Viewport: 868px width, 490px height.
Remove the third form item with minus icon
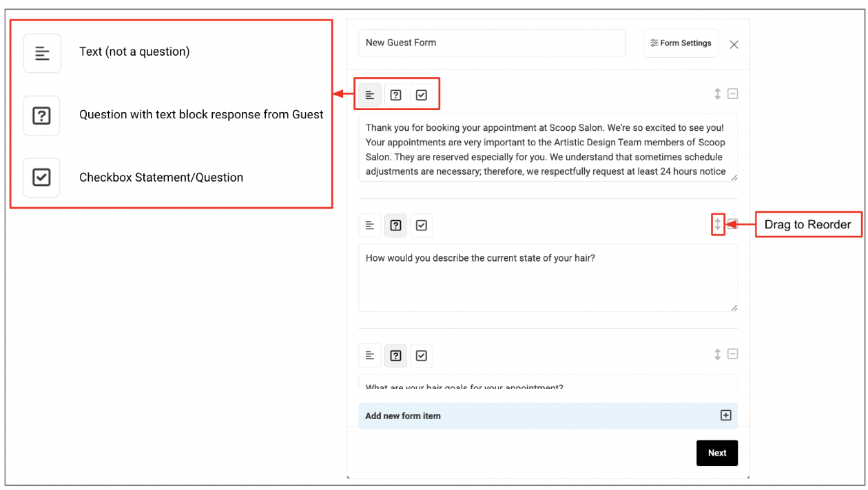pos(733,354)
